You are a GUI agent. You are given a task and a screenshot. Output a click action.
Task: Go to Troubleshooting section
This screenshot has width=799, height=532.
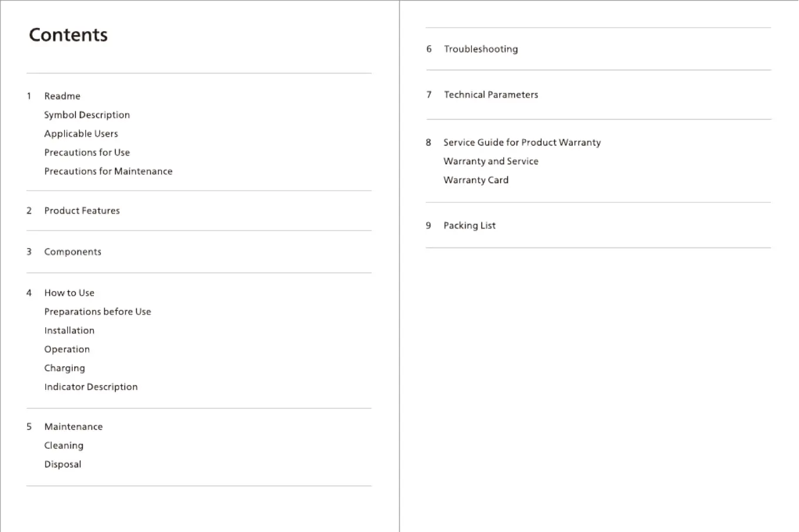click(481, 49)
